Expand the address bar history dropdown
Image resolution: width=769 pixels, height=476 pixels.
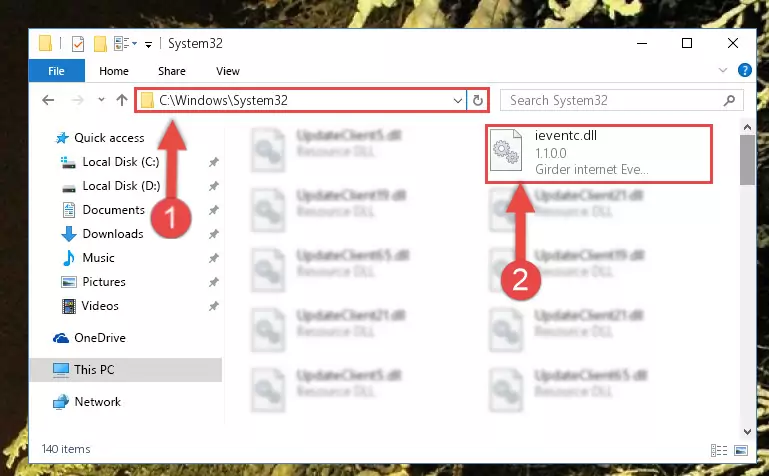pyautogui.click(x=458, y=101)
